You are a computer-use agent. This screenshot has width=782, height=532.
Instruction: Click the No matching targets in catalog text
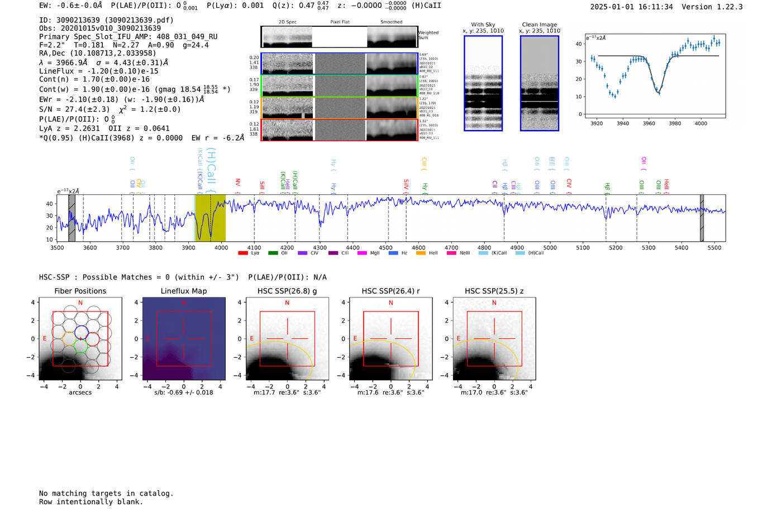(106, 493)
